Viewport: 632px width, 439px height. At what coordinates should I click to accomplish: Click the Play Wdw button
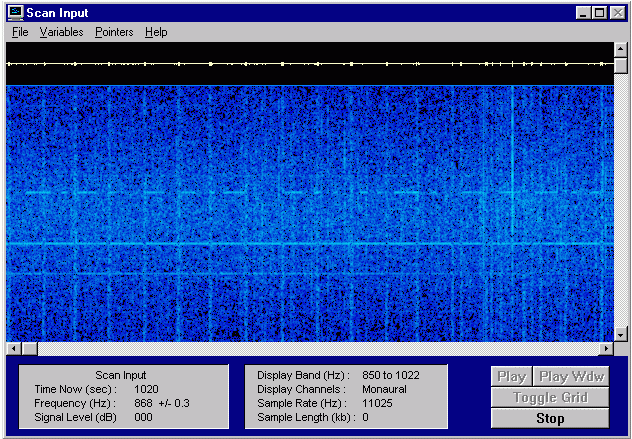571,377
